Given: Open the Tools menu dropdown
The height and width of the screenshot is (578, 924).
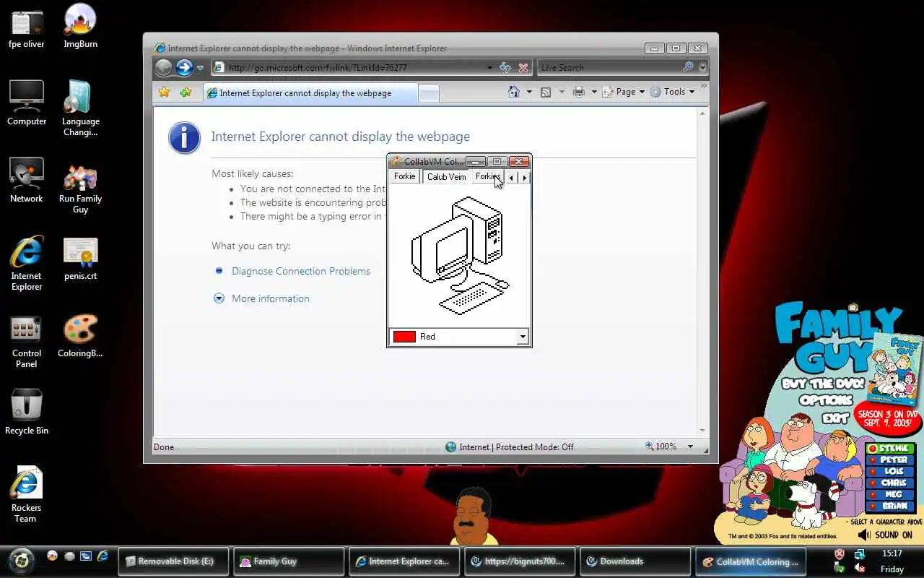Looking at the screenshot, I should [672, 92].
